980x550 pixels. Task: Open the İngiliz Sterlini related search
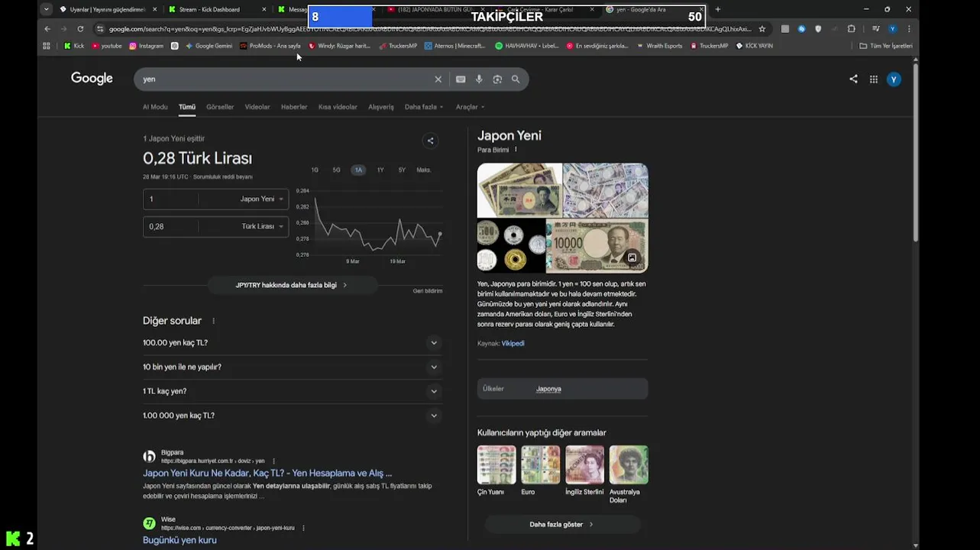584,471
